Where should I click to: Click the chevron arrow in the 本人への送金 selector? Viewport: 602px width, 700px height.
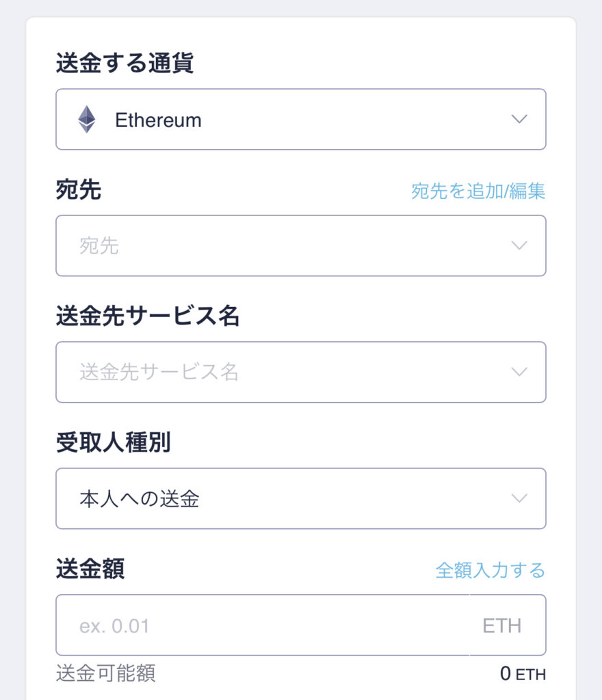pos(519,498)
